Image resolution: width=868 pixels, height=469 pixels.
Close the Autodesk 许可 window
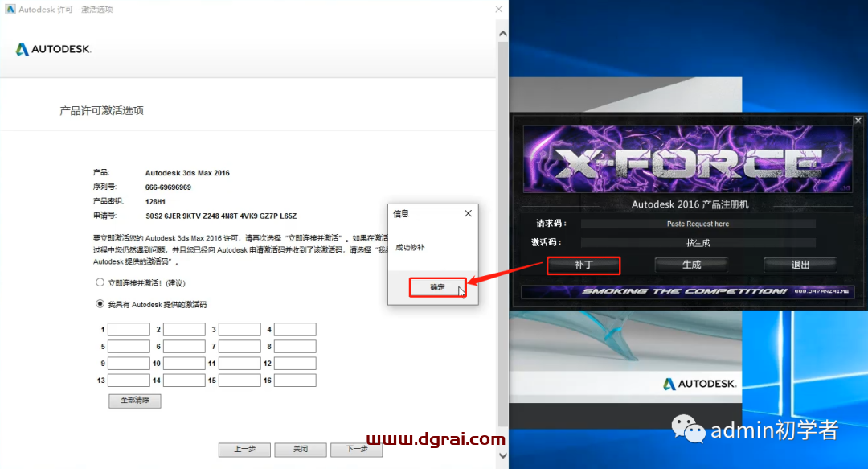[x=499, y=10]
